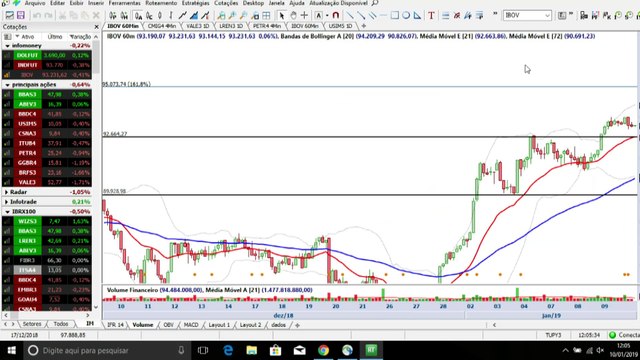The image size is (640, 360).
Task: Open the Arquivo menu
Action: tap(35, 3)
